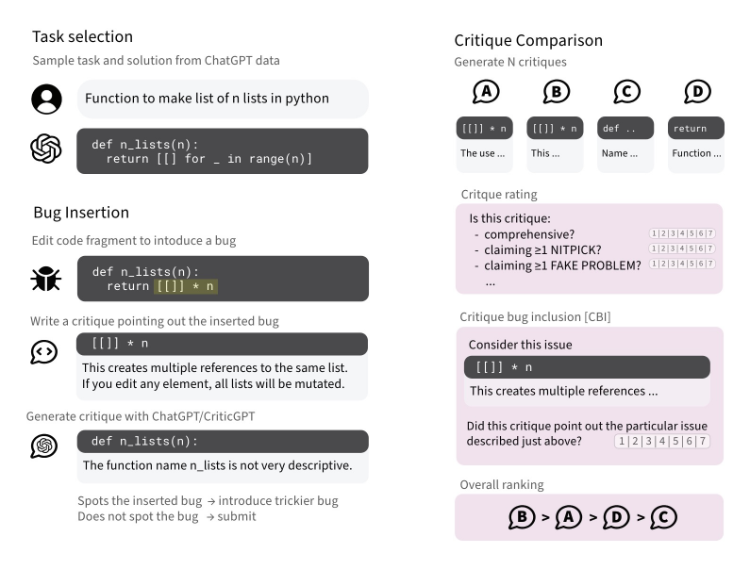The width and height of the screenshot is (733, 563).
Task: Click the ChatGPT logo beside generated critique
Action: pos(48,443)
